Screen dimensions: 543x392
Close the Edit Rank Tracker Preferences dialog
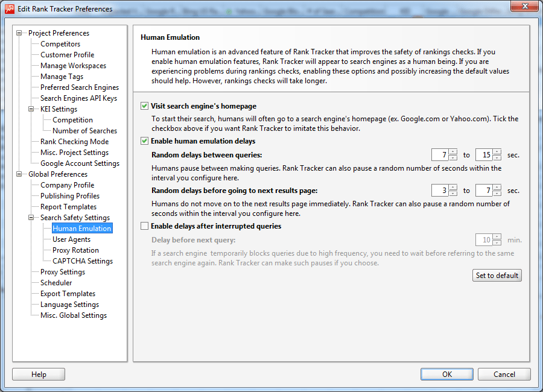525,6
